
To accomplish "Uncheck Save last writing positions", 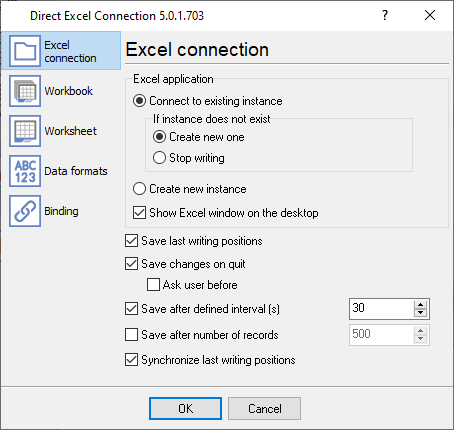I will (x=131, y=241).
